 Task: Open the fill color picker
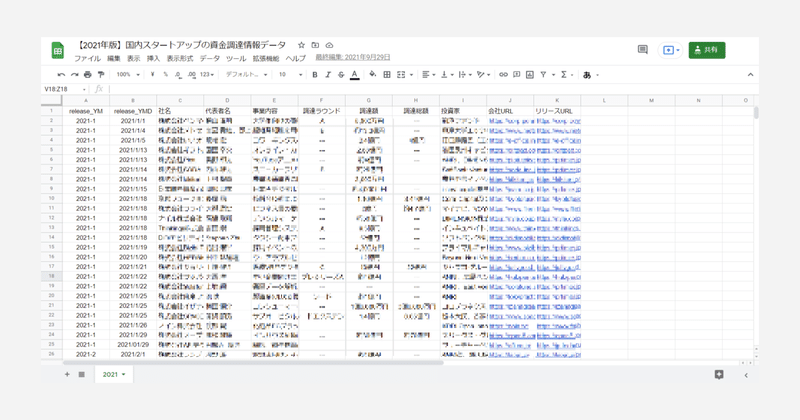point(373,75)
